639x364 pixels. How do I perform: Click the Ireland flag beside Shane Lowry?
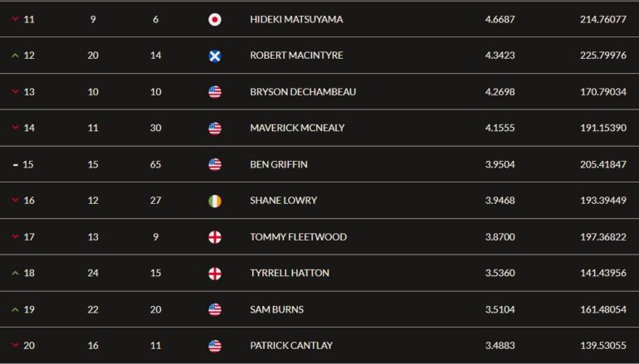[215, 201]
